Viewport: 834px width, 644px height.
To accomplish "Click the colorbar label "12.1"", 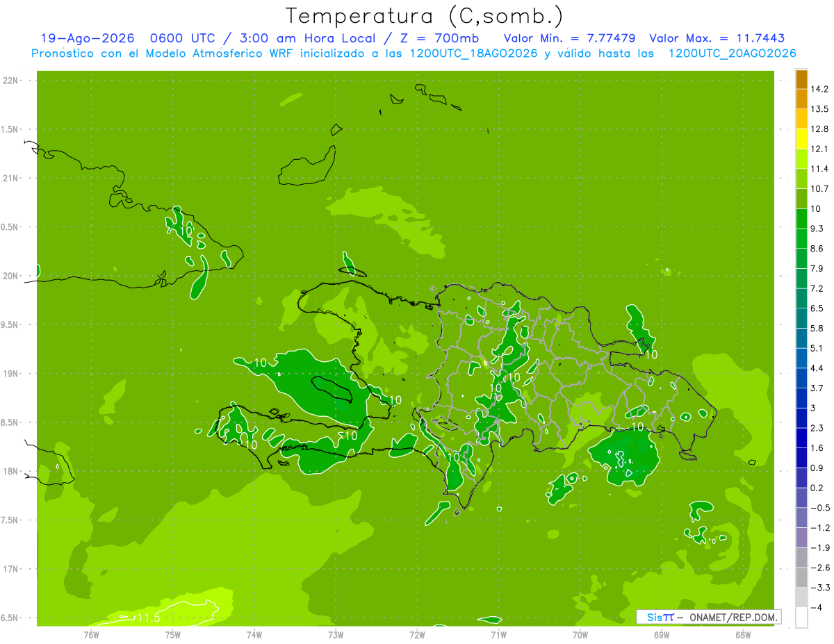I will click(820, 149).
